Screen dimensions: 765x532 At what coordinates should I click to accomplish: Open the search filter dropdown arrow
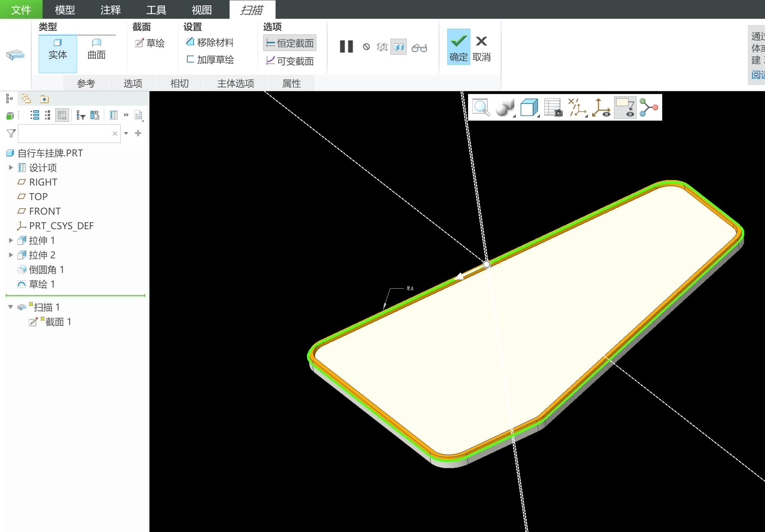(126, 133)
